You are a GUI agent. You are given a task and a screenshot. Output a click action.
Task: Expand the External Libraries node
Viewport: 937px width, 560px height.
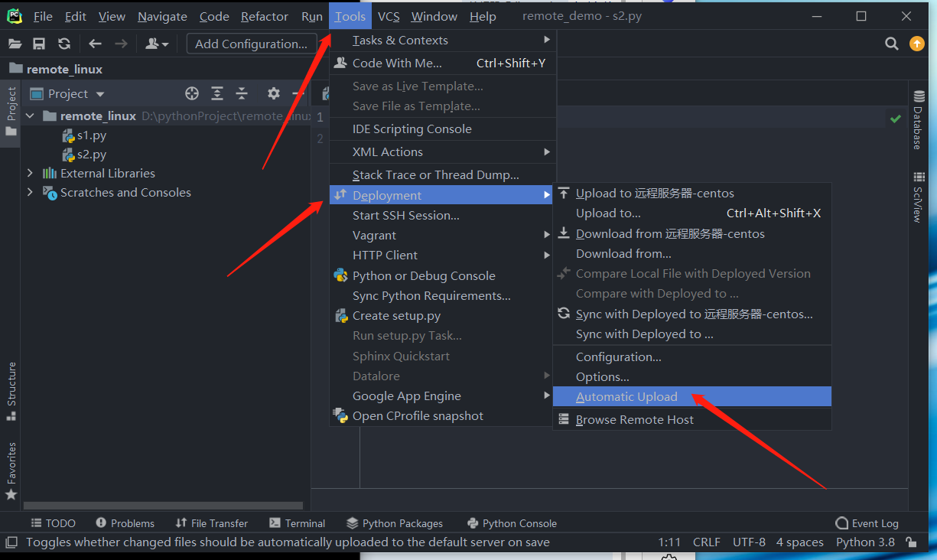pyautogui.click(x=31, y=173)
